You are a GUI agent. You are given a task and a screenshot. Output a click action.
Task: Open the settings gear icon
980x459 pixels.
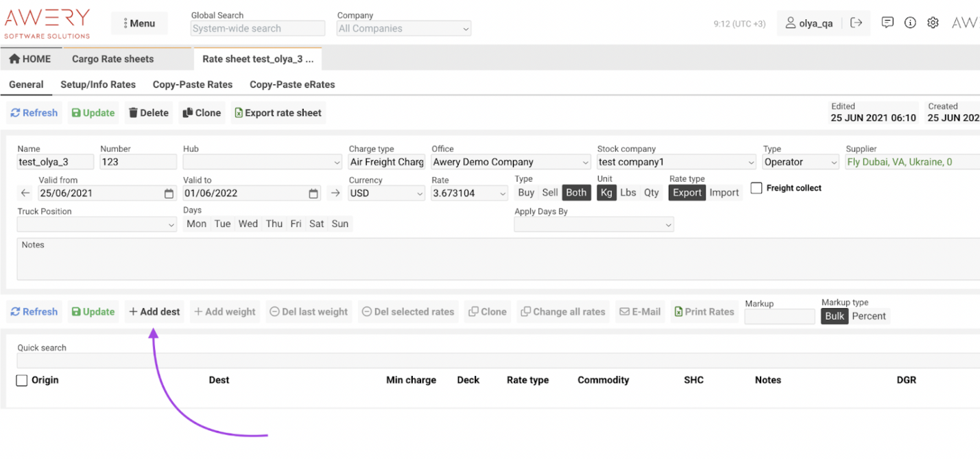click(933, 23)
